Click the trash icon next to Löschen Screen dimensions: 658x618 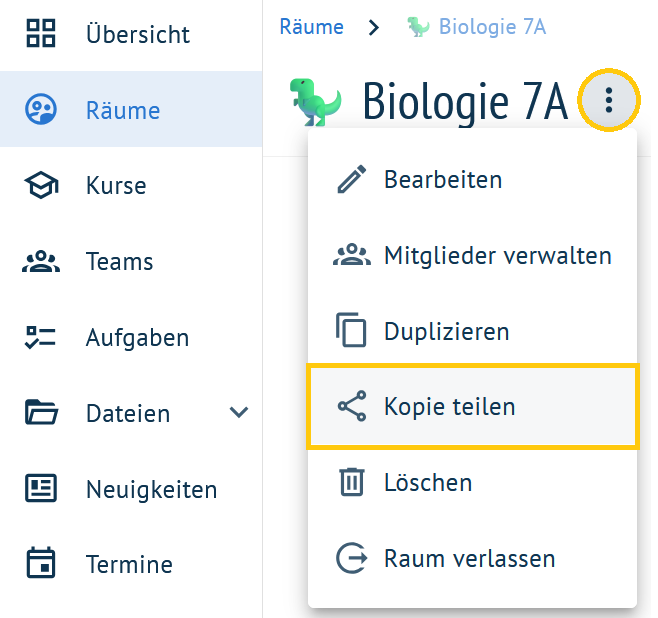tap(352, 482)
